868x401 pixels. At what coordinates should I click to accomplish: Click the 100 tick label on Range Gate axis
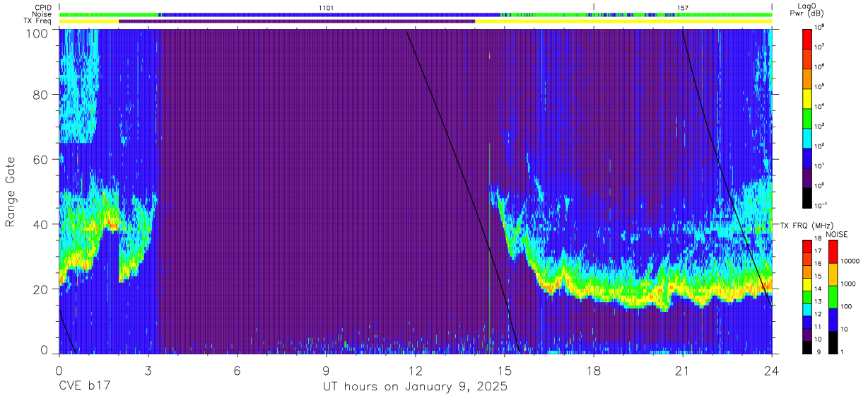(39, 33)
